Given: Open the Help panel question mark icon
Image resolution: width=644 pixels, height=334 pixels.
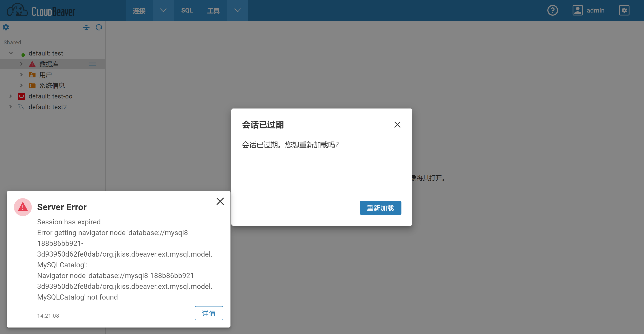Looking at the screenshot, I should [553, 10].
